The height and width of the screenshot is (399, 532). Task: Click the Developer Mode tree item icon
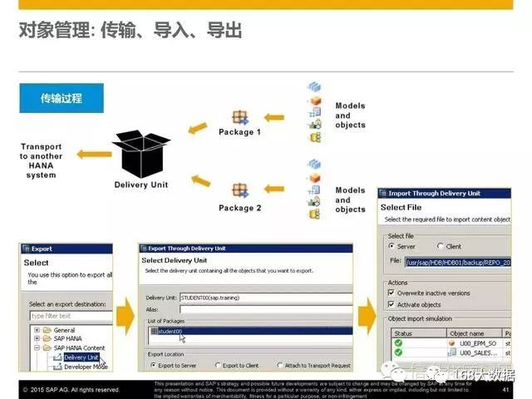57,367
